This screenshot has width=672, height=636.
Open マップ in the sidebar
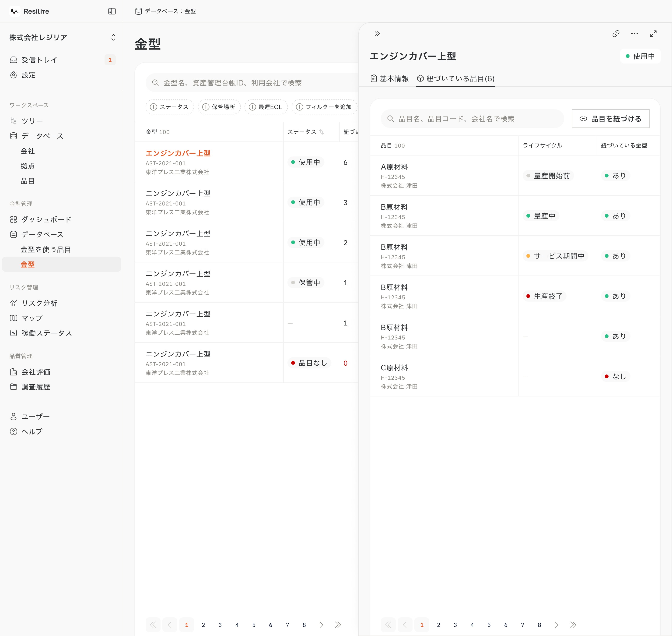point(32,318)
